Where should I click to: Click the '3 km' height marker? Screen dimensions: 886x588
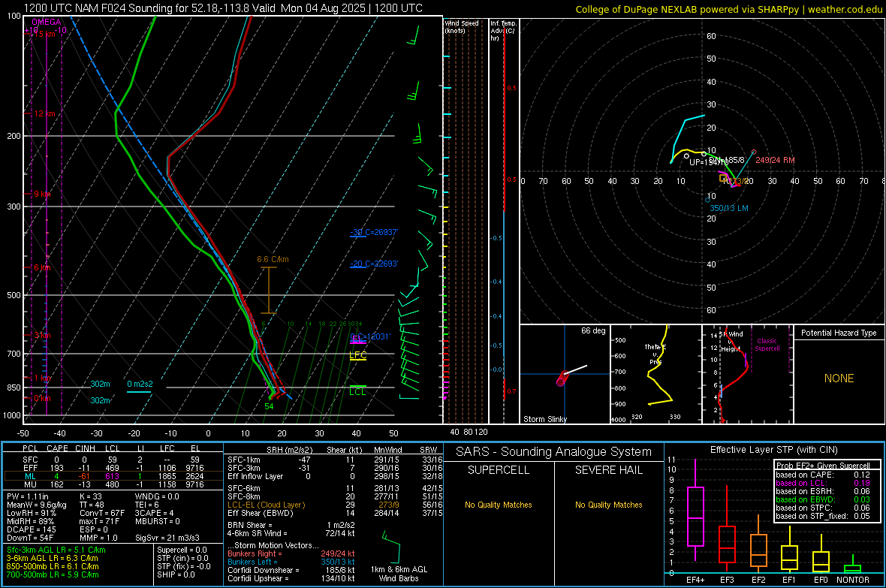click(42, 335)
